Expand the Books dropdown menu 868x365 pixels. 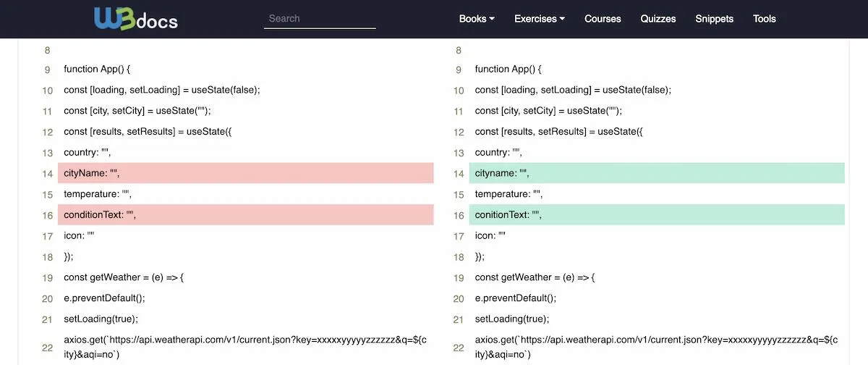click(477, 19)
